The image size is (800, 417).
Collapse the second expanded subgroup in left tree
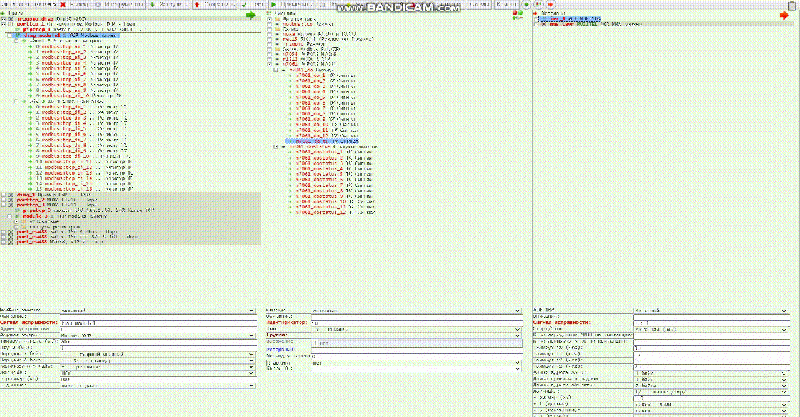16,101
